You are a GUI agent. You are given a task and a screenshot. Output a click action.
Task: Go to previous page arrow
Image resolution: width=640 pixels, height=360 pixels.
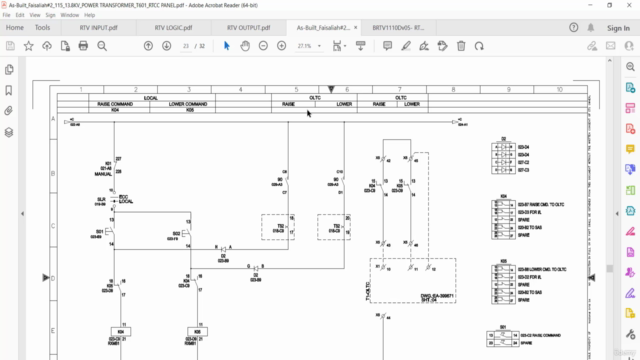click(148, 46)
